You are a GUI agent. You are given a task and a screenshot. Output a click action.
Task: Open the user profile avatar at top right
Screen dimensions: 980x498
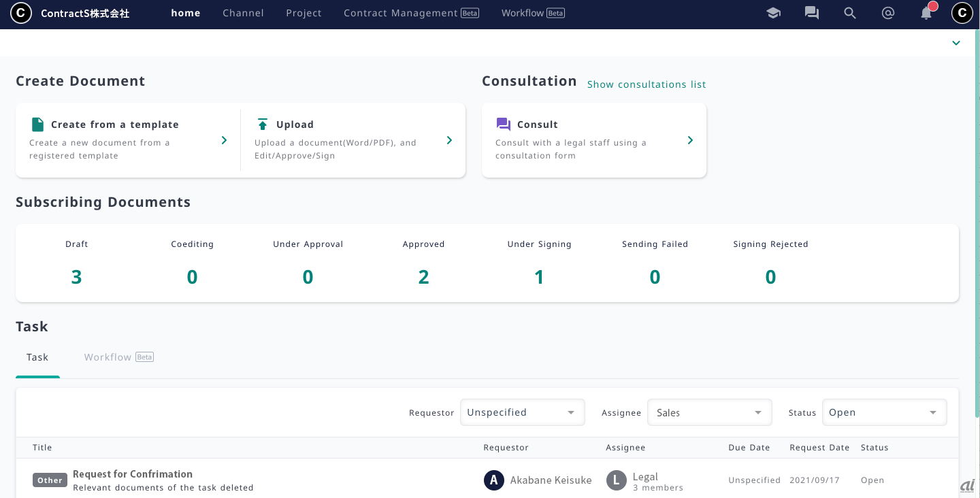pyautogui.click(x=962, y=13)
